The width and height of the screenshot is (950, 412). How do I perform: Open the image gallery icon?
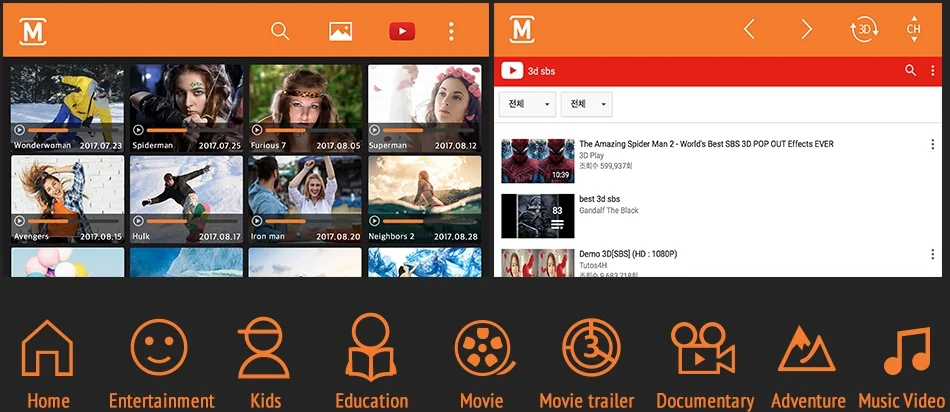(x=340, y=31)
